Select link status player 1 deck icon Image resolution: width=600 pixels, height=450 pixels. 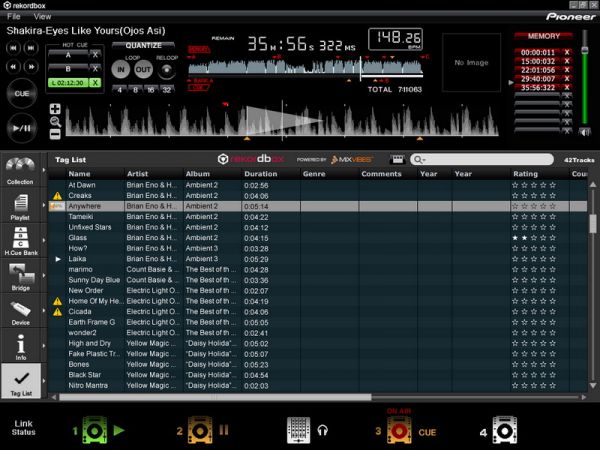(94, 430)
